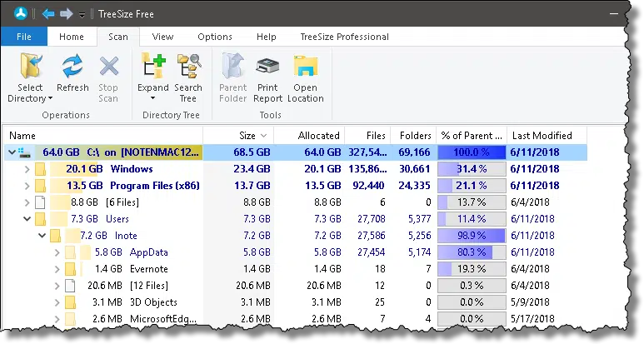The width and height of the screenshot is (644, 344).
Task: Sort by the Allocated column header
Action: pyautogui.click(x=309, y=136)
